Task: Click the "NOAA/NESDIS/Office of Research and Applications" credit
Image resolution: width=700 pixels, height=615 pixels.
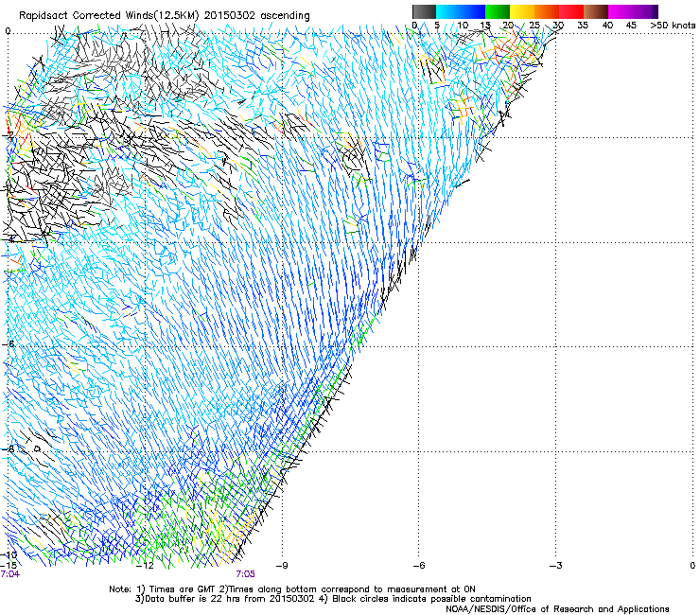Action: click(557, 609)
